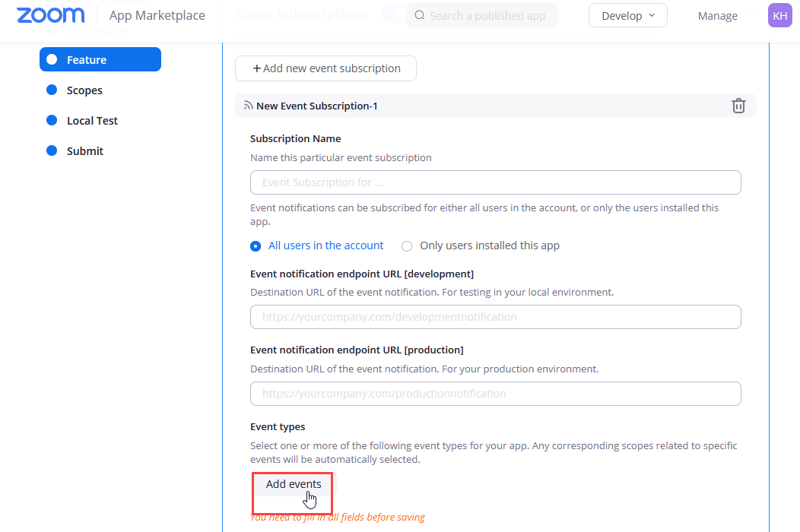
Task: Open App Marketplace home link
Action: tap(157, 15)
